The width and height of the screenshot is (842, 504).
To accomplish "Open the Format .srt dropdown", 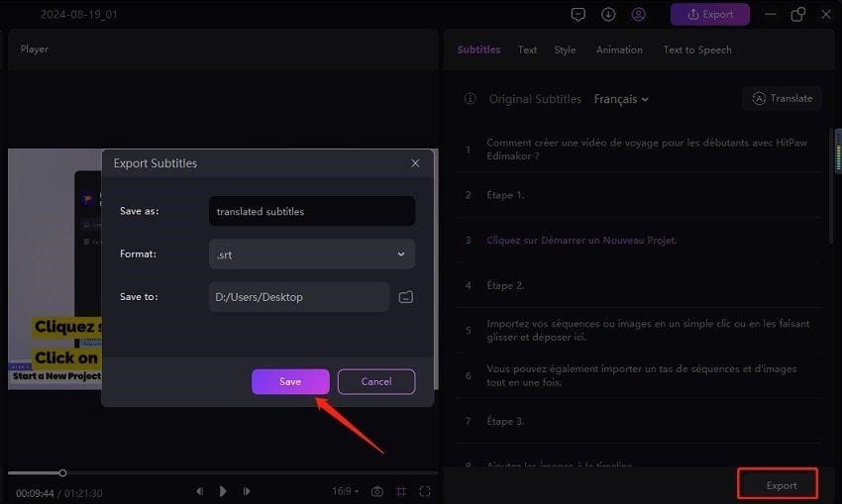I will pyautogui.click(x=312, y=253).
